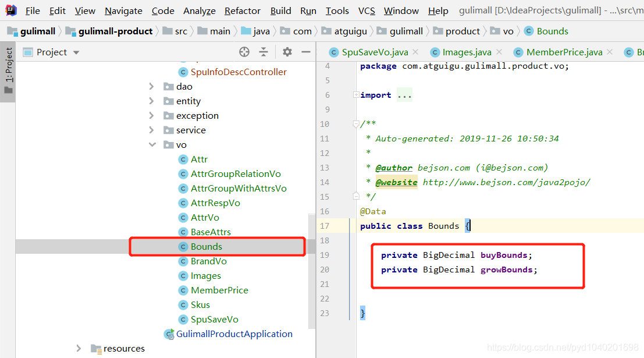Click the vo folder icon in tree
The image size is (644, 358).
[x=168, y=145]
